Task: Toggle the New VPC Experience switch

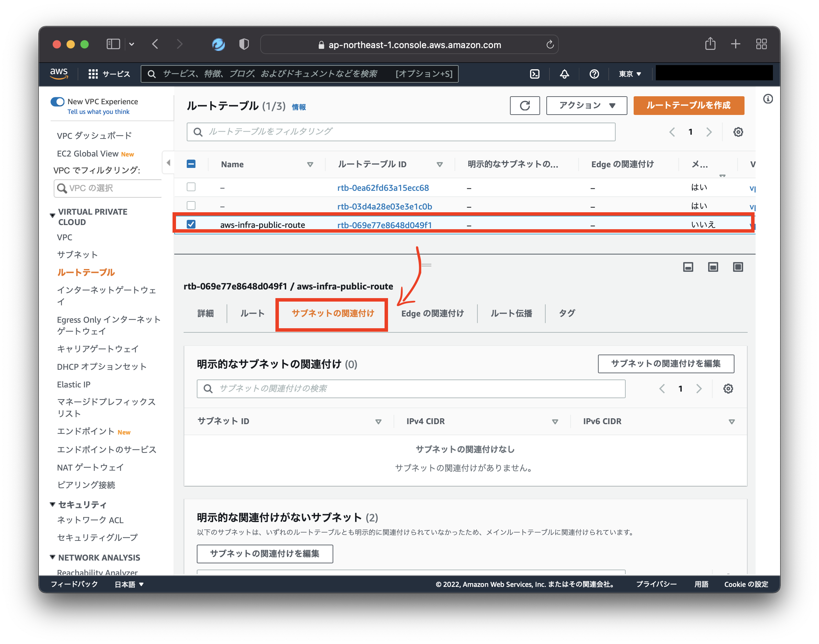Action: coord(58,102)
